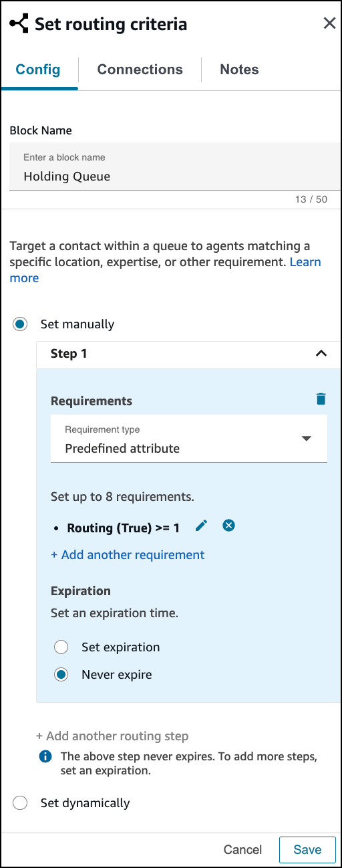Viewport: 342px width, 868px height.
Task: Collapse the Step 1 section chevron
Action: [x=321, y=354]
